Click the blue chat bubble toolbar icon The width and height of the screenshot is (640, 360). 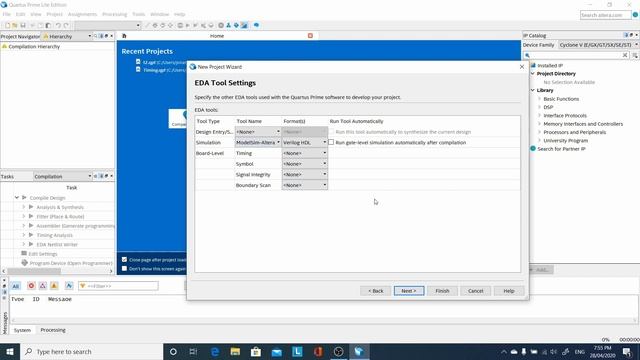(x=256, y=25)
